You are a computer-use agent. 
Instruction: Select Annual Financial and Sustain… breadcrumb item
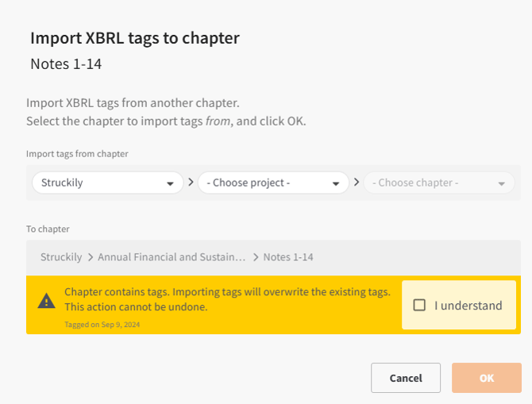(172, 257)
